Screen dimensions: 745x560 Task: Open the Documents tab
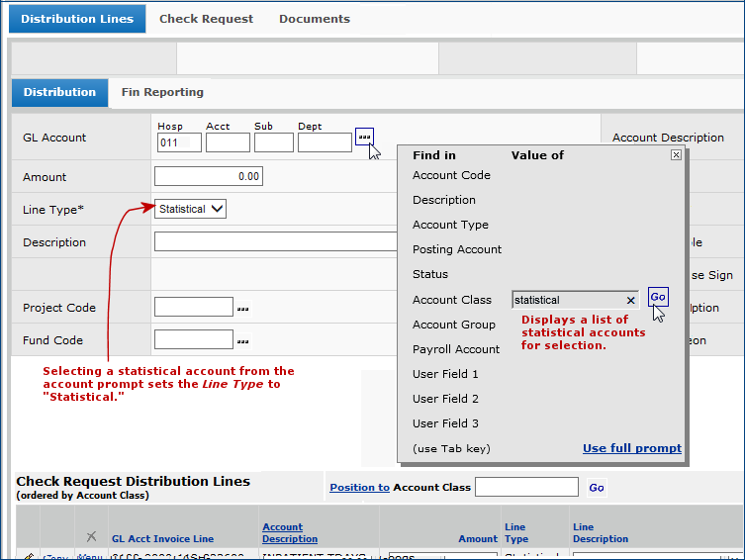tap(314, 19)
